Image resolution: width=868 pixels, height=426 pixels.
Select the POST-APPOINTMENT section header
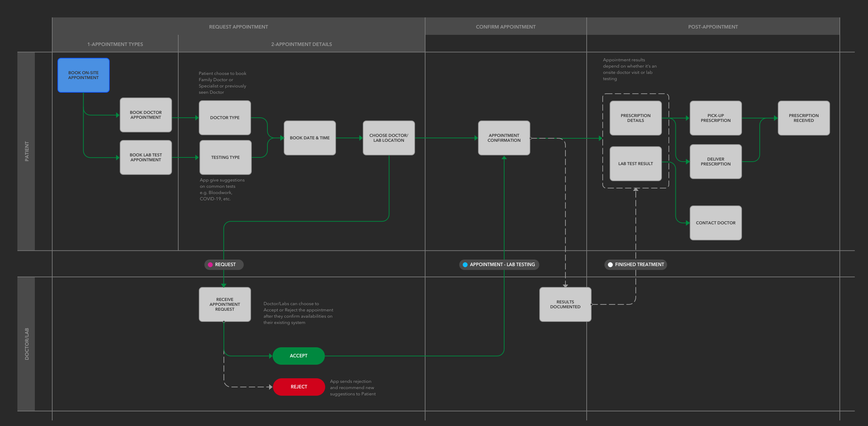point(712,26)
